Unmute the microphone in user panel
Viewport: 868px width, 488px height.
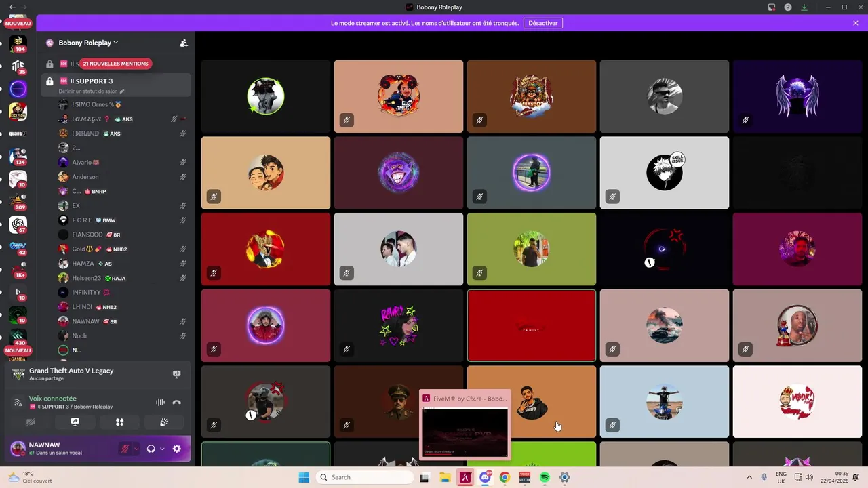pyautogui.click(x=125, y=449)
